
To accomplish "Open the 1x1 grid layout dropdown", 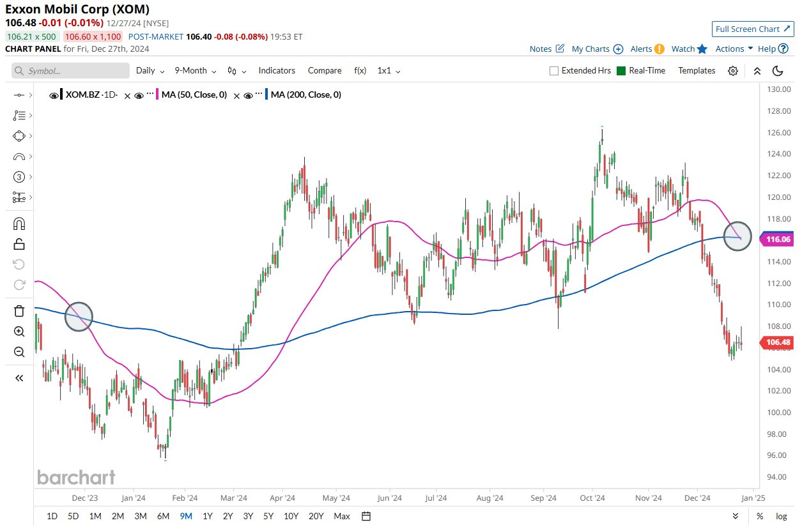I will coord(389,71).
